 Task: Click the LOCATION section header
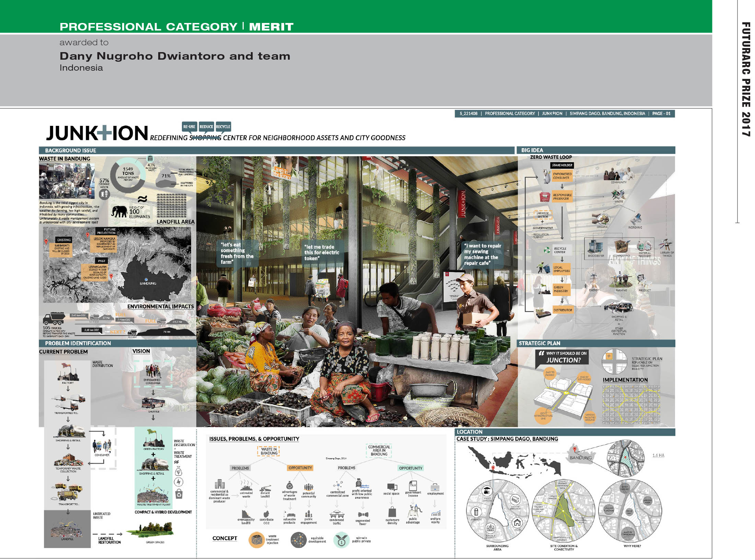(565, 432)
